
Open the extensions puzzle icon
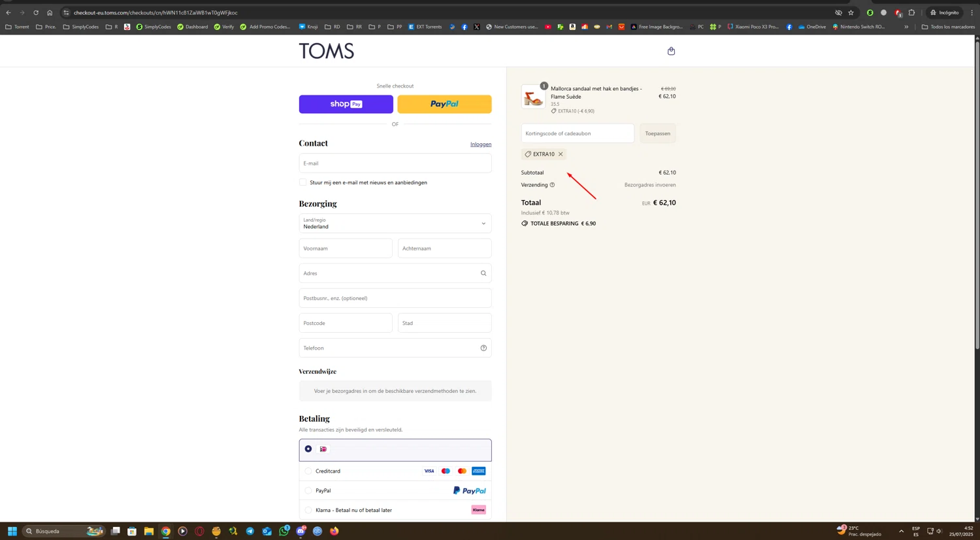coord(911,12)
